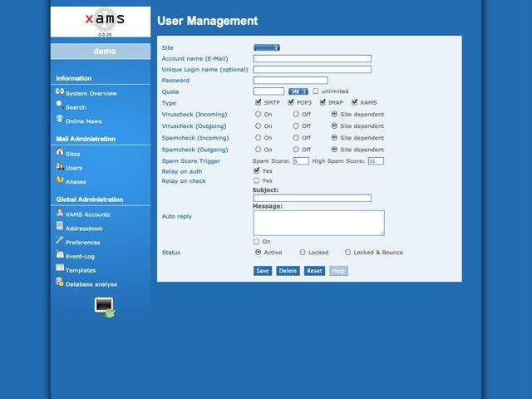Click the Unique Login name field
532x399 pixels.
[x=313, y=70]
